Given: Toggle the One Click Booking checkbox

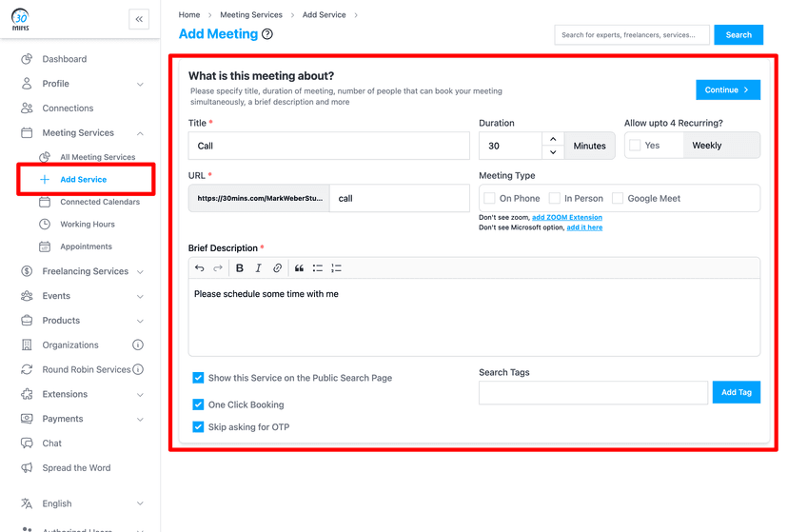Looking at the screenshot, I should click(x=198, y=404).
